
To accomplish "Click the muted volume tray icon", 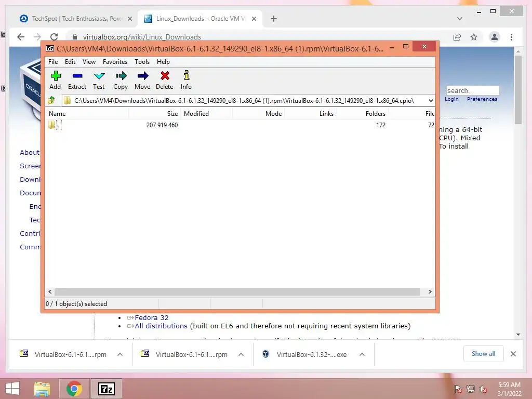I will click(483, 389).
